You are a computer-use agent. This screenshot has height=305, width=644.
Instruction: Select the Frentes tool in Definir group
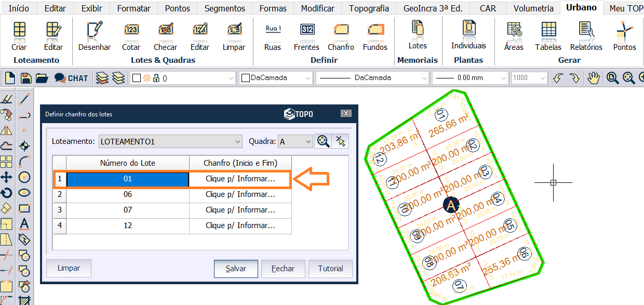[x=306, y=36]
